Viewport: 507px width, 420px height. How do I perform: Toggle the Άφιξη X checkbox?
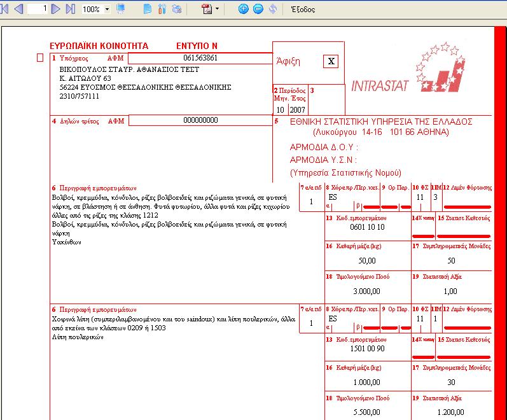tap(331, 61)
